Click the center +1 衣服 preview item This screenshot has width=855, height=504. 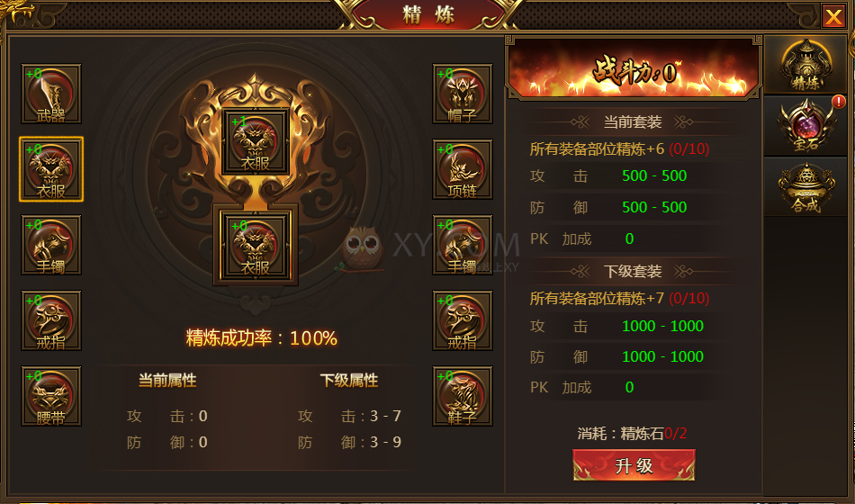coord(256,141)
